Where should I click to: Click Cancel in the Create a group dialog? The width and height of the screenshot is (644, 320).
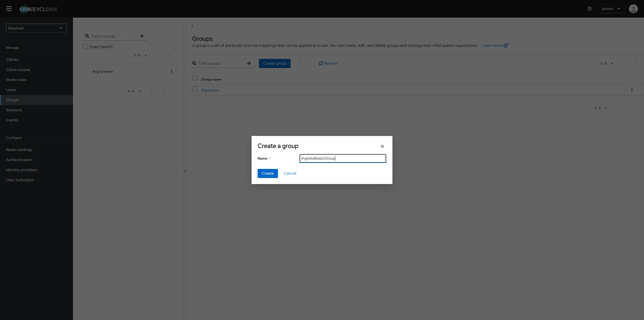tap(290, 173)
